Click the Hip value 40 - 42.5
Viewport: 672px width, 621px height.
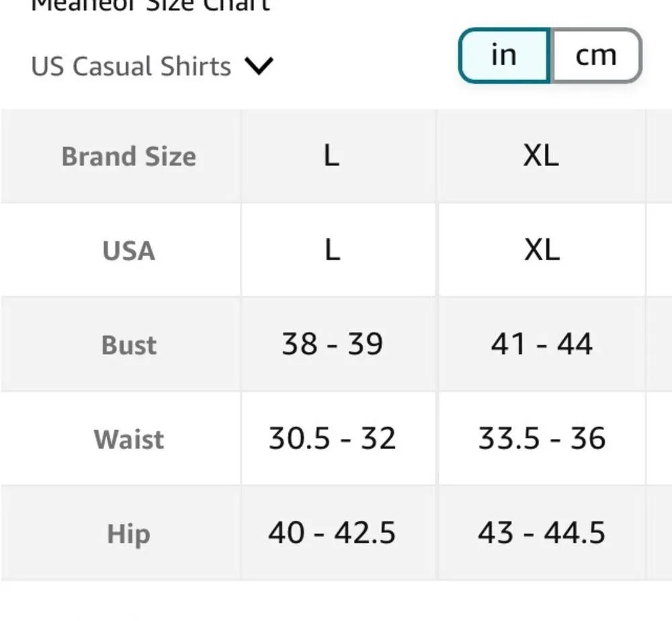click(332, 534)
